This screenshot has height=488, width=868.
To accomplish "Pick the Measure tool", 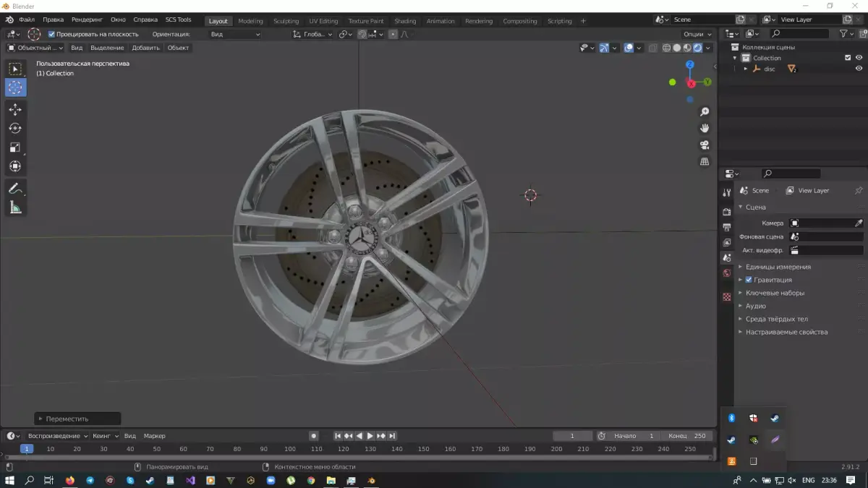I will point(15,207).
